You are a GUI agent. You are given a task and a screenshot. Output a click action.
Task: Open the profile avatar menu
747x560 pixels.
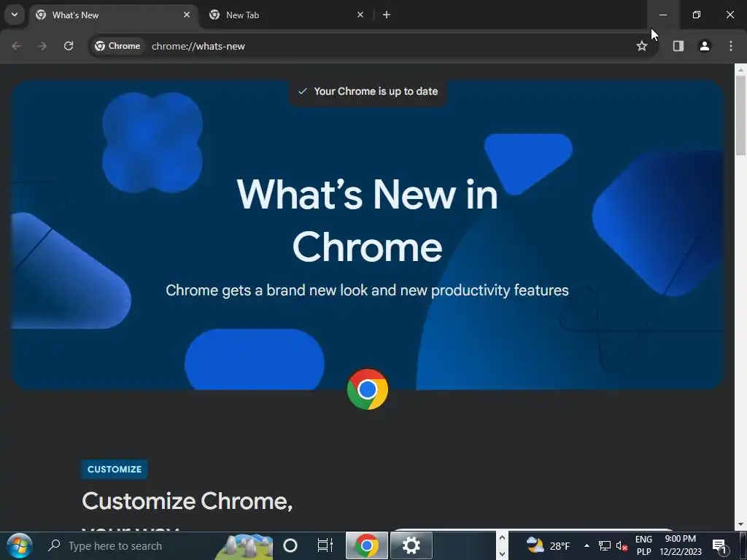point(705,46)
